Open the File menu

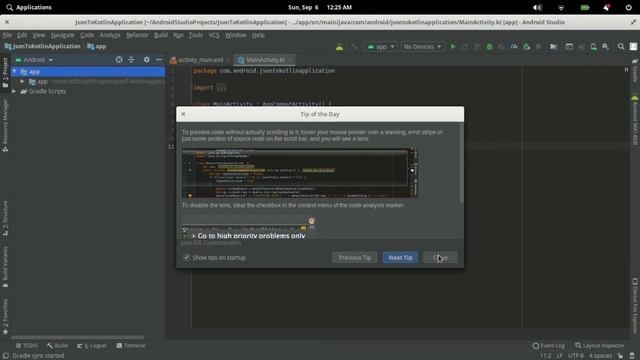pos(7,35)
